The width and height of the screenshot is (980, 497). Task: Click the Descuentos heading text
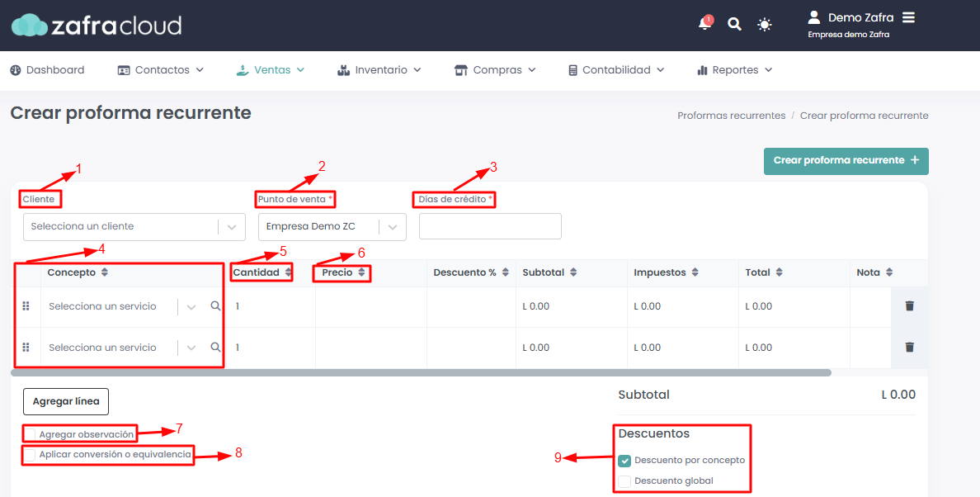pyautogui.click(x=654, y=433)
